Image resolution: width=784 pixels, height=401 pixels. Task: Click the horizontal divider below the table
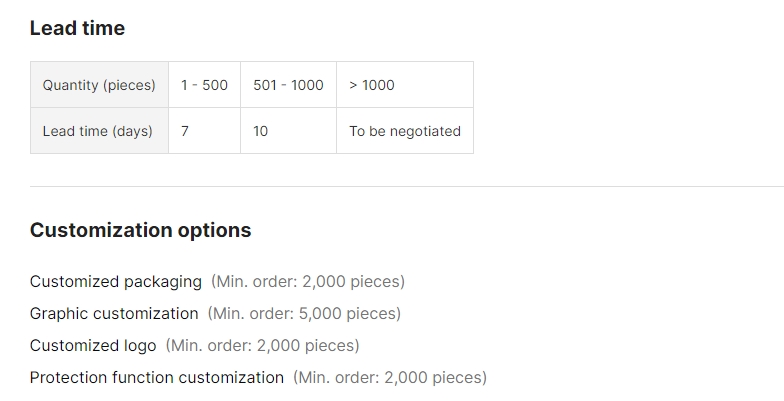(407, 186)
